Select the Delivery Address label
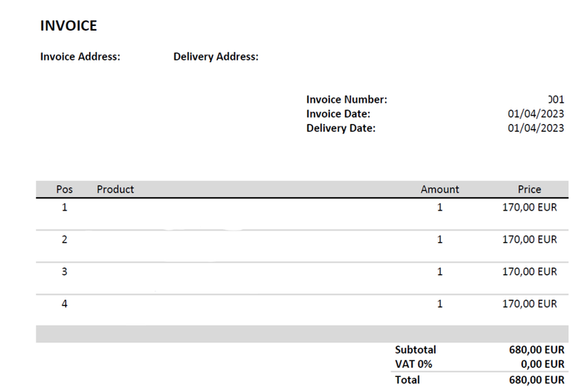The height and width of the screenshot is (390, 588). (x=216, y=57)
